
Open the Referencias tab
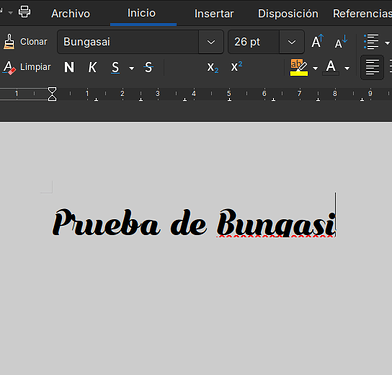(362, 14)
